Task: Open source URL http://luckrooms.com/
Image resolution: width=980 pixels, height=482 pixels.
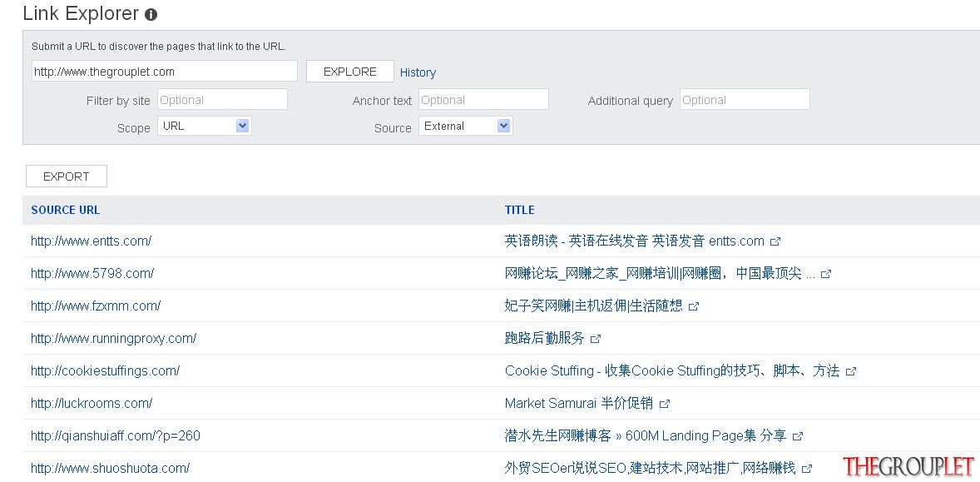Action: [92, 403]
